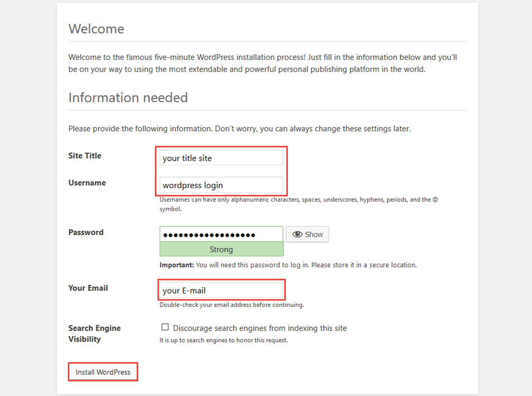Click the 'up to search engines to honor' note
The image size is (532, 396).
(223, 340)
